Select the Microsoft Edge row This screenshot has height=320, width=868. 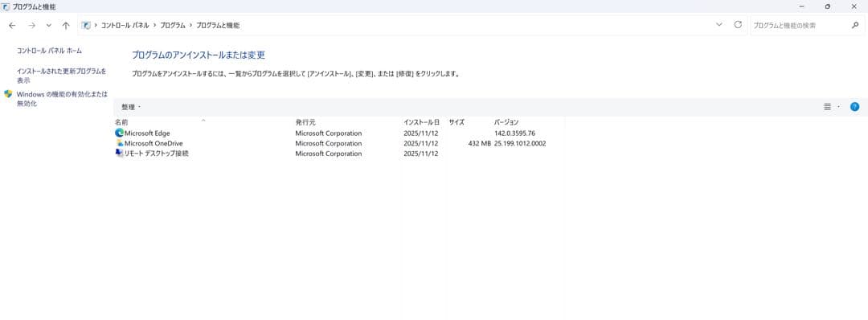click(x=339, y=133)
